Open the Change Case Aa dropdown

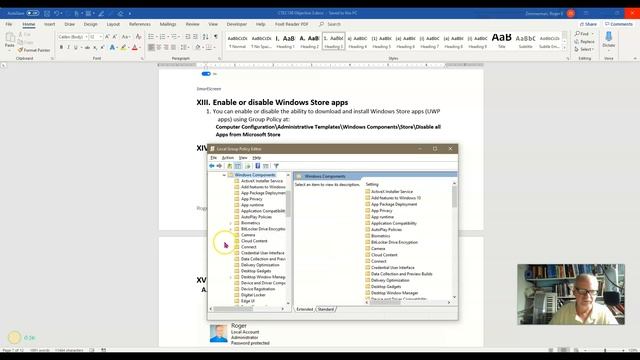tap(126, 37)
